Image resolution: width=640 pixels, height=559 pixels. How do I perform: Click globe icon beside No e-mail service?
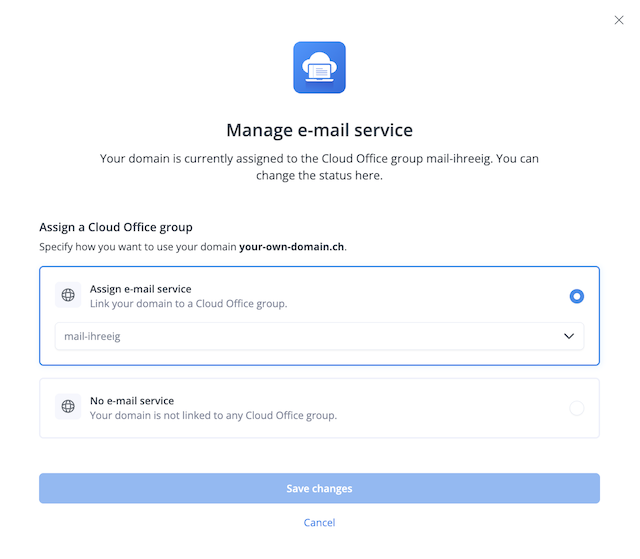pos(68,406)
